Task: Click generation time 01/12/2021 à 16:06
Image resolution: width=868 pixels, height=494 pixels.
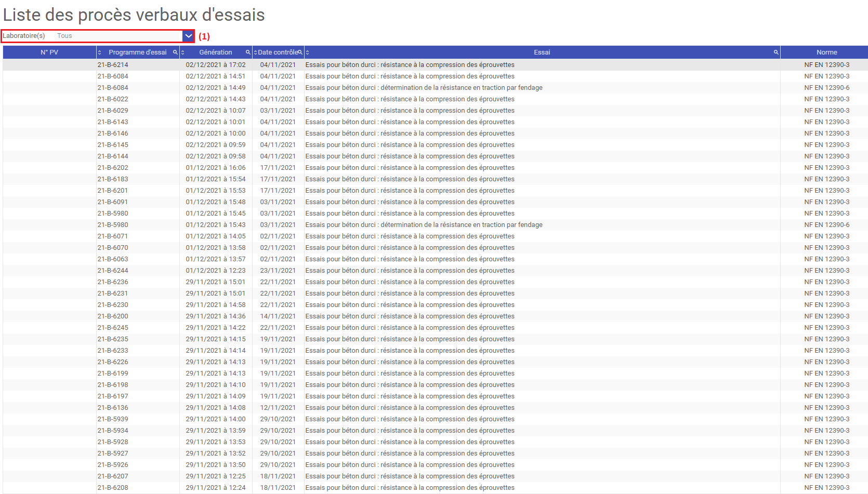Action: pyautogui.click(x=216, y=168)
